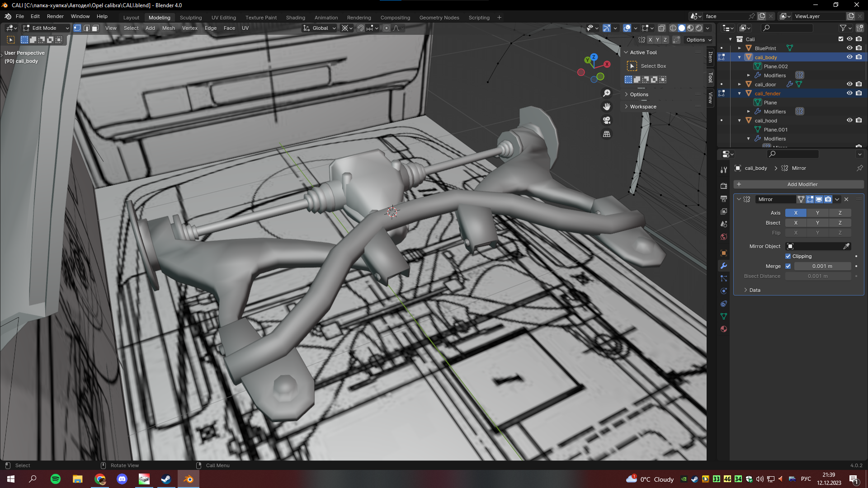Toggle proportional editing icon
This screenshot has height=488, width=868.
387,28
